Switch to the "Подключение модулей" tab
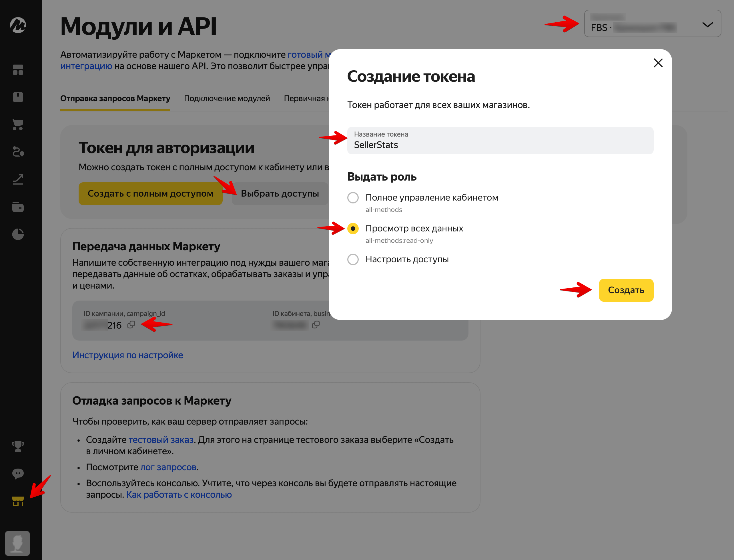734x560 pixels. click(226, 98)
